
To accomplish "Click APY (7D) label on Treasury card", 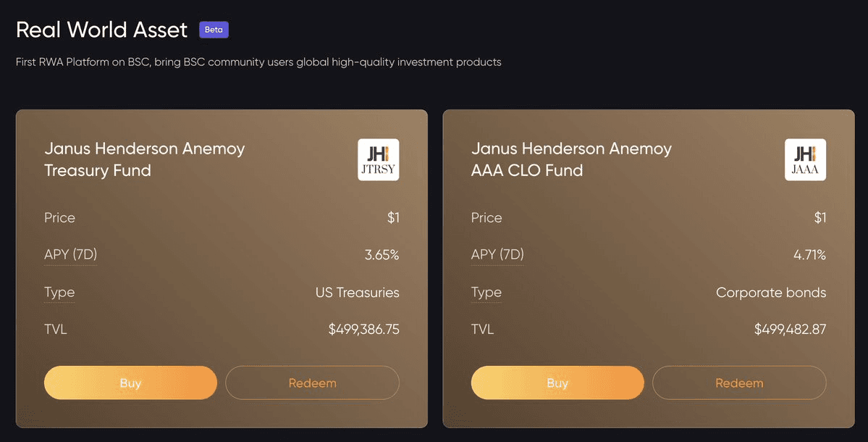I will 70,254.
